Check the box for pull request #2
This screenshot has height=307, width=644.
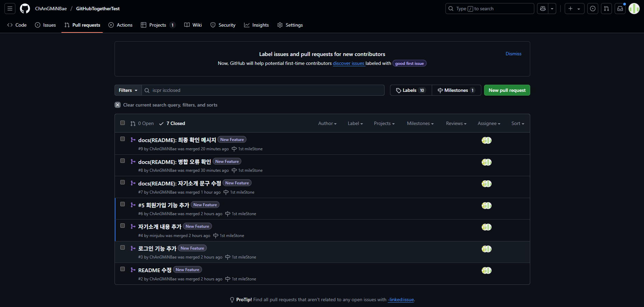pos(122,269)
